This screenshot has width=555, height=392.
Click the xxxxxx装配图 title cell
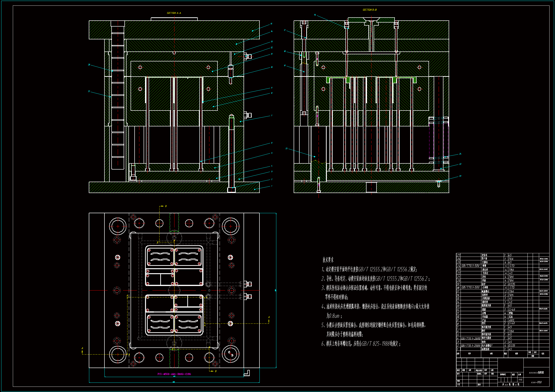[x=536, y=373]
